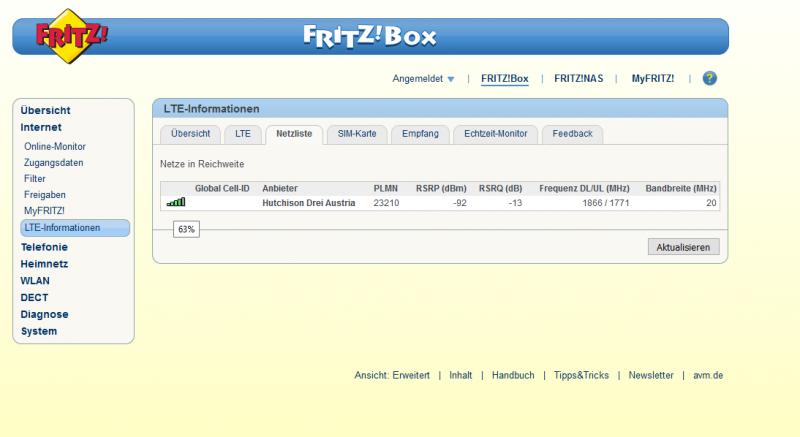Open the SIM-Karte tab
Viewport: 800px width, 437px height.
click(x=357, y=134)
